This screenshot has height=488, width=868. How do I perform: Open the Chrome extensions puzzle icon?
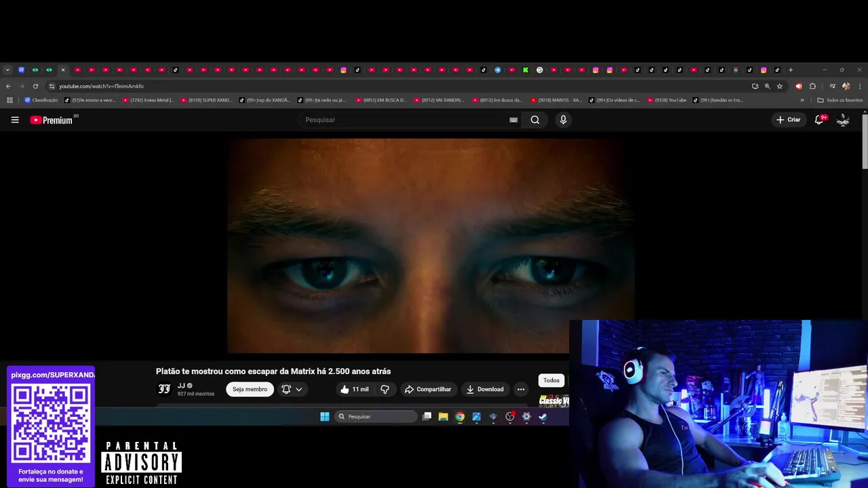click(812, 86)
